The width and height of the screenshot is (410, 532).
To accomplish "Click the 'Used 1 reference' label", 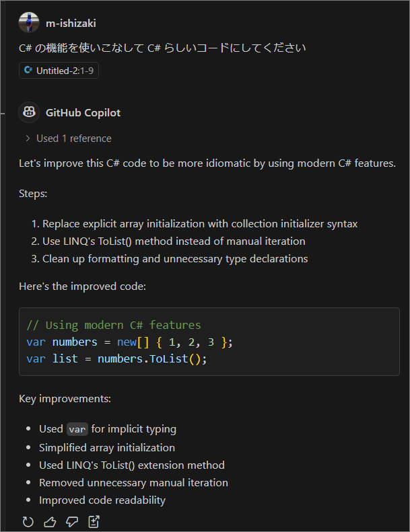I will click(x=74, y=139).
